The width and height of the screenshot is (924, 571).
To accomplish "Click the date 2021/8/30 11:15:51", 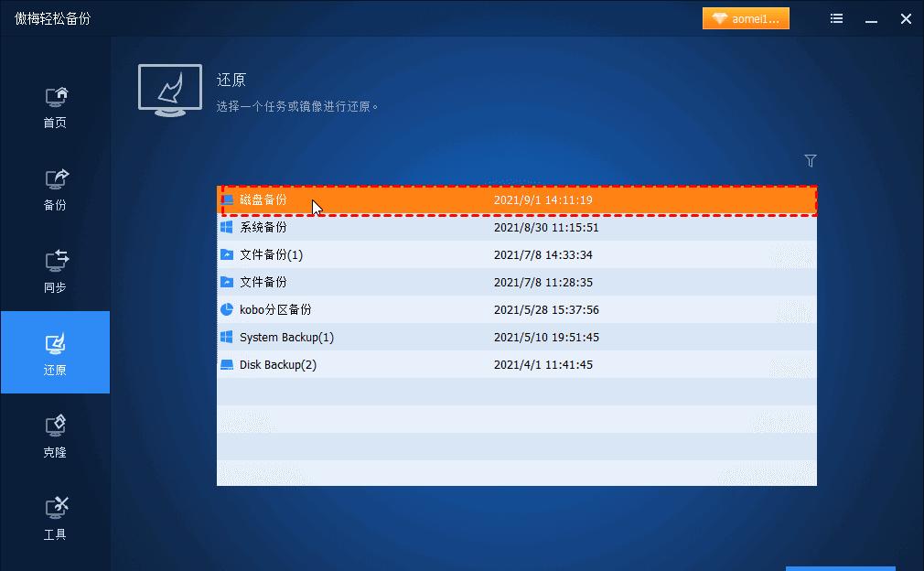I will pos(545,228).
